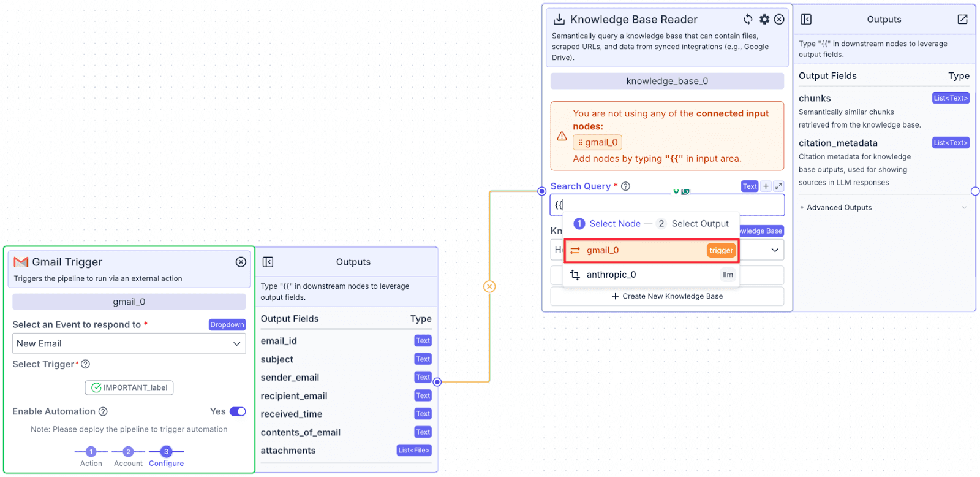Image resolution: width=980 pixels, height=477 pixels.
Task: Expand the Search Query field editor
Action: tap(778, 186)
